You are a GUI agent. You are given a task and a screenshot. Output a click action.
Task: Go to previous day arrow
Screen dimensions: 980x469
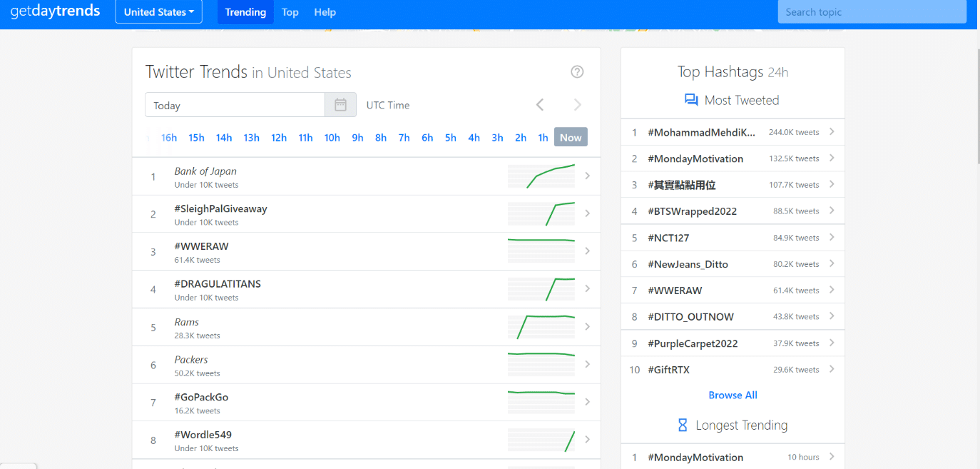(x=540, y=105)
